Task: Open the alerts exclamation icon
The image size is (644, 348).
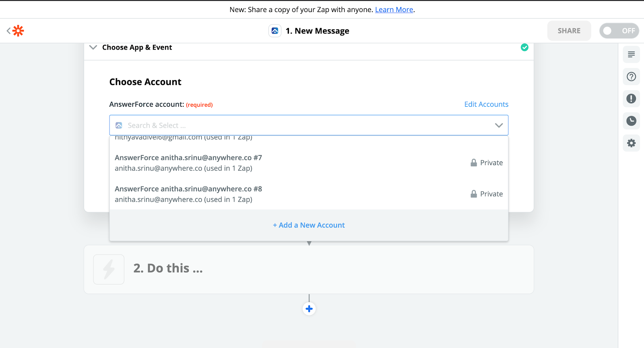Action: click(631, 99)
